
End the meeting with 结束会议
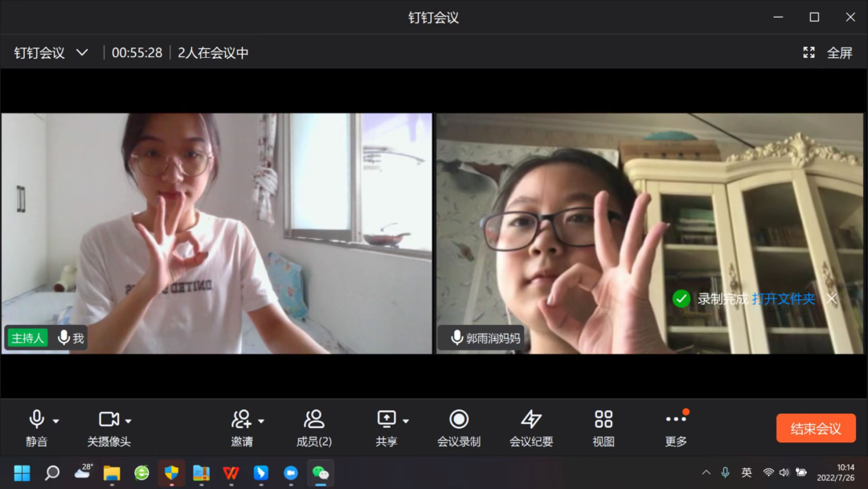coord(816,428)
